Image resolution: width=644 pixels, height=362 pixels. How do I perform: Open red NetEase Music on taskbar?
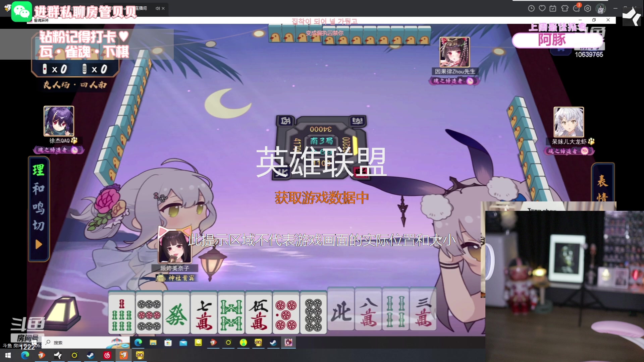[107, 355]
